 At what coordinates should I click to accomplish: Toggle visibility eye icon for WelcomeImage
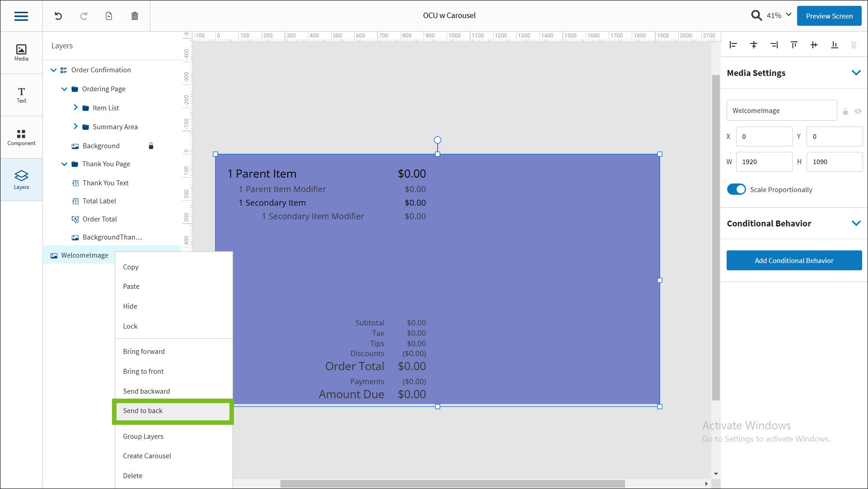(858, 111)
